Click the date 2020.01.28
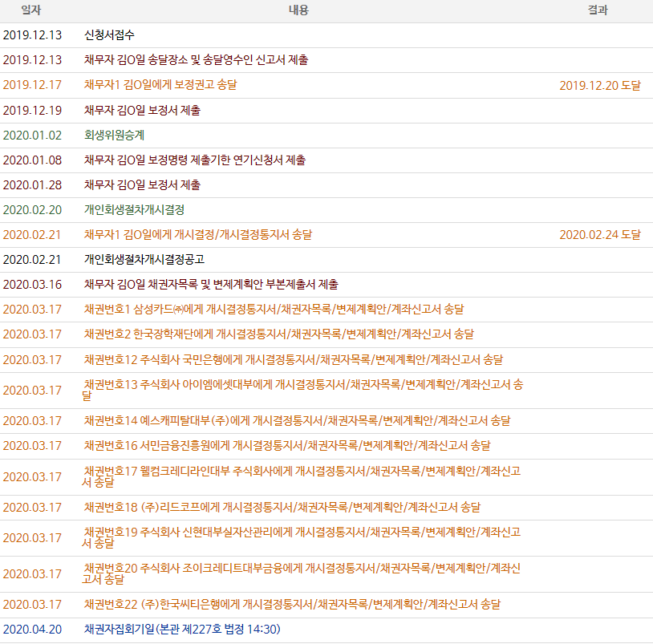Image resolution: width=653 pixels, height=644 pixels. tap(32, 184)
